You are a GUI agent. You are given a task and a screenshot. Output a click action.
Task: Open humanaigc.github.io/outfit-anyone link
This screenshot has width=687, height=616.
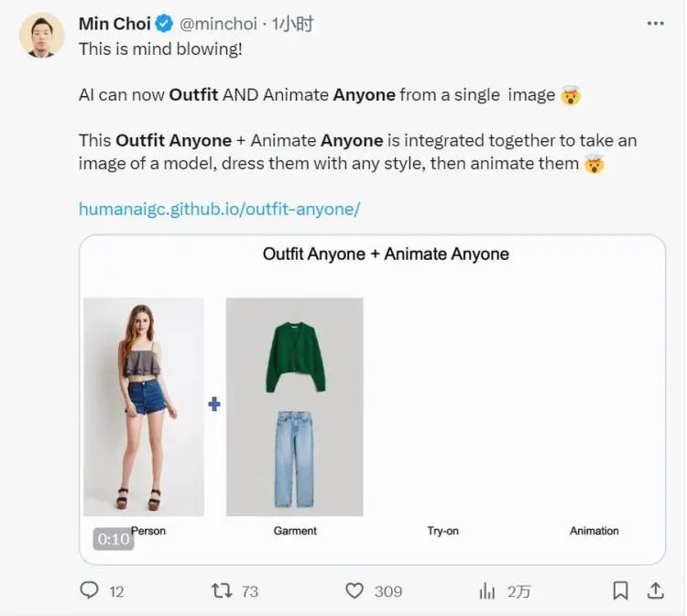[219, 209]
